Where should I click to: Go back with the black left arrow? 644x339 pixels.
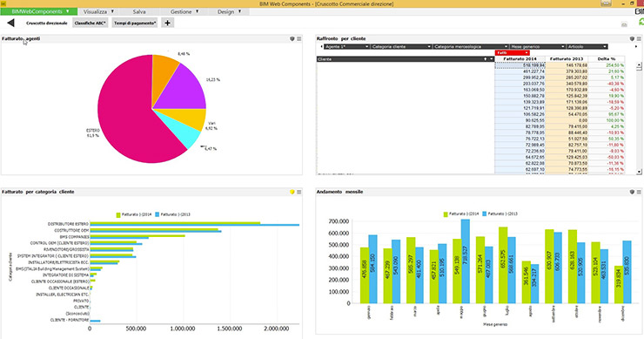[x=10, y=23]
